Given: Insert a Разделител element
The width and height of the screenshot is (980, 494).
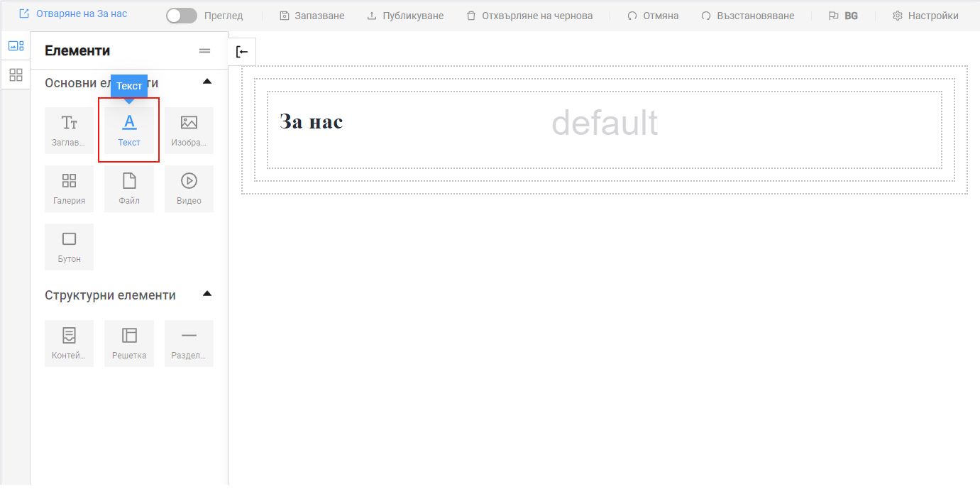Looking at the screenshot, I should [189, 343].
